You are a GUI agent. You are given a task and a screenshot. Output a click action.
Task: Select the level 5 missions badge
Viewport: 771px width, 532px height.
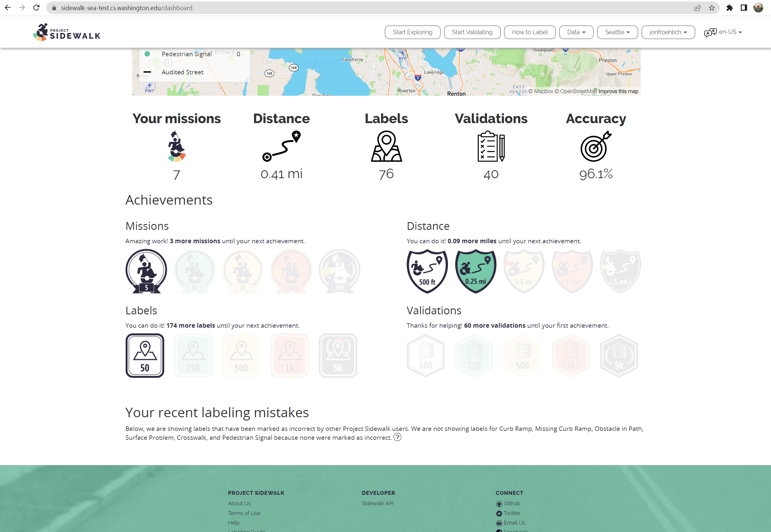[x=146, y=271]
